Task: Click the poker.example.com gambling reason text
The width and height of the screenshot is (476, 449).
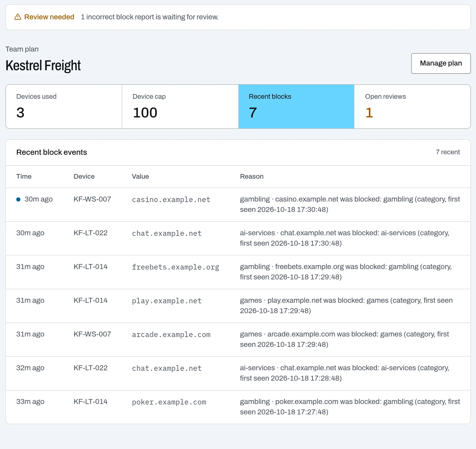Action: (350, 407)
